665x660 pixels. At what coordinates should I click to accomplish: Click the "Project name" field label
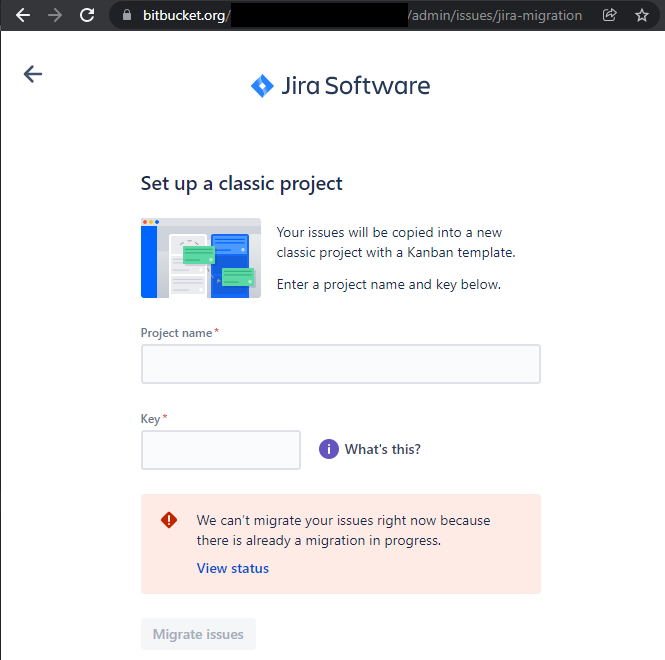[176, 333]
